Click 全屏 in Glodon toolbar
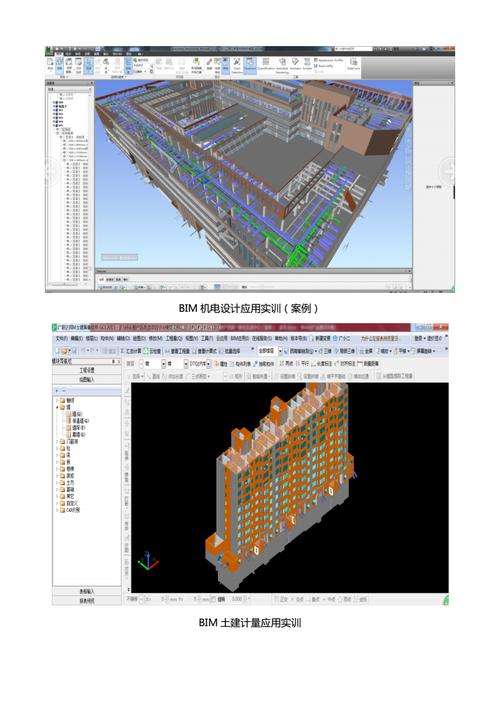 [367, 351]
